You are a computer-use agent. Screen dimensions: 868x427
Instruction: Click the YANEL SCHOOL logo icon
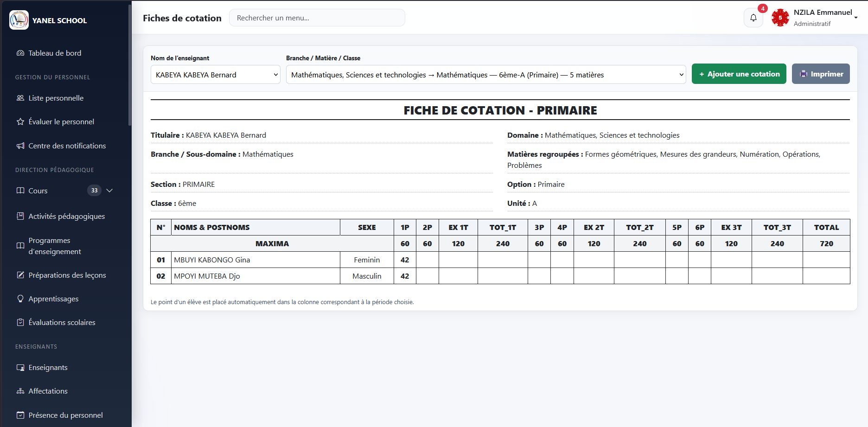pos(19,20)
